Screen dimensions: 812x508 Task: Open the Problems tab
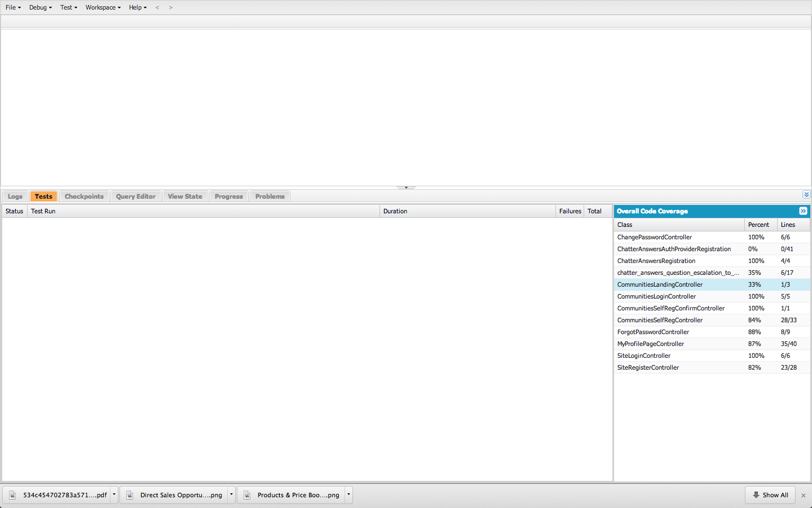coord(270,196)
